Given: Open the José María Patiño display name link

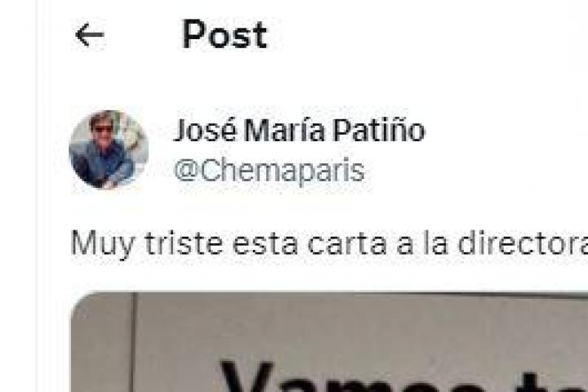Looking at the screenshot, I should (299, 130).
